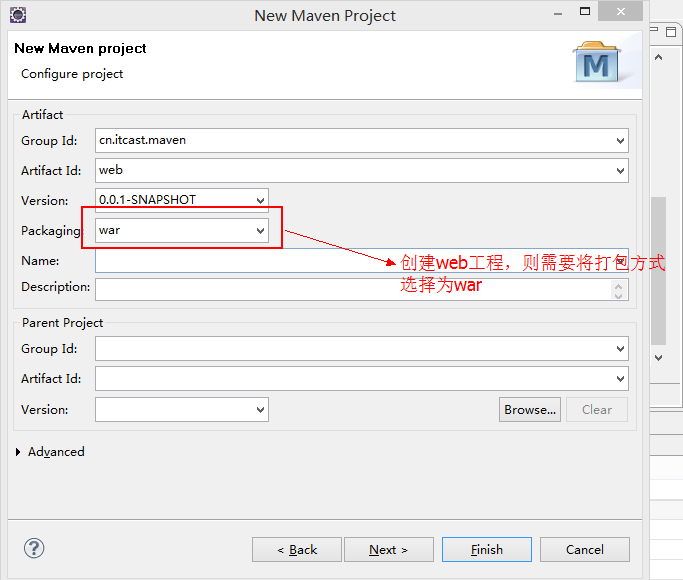
Task: Open the Parent Project Group Id dropdown
Action: point(621,349)
